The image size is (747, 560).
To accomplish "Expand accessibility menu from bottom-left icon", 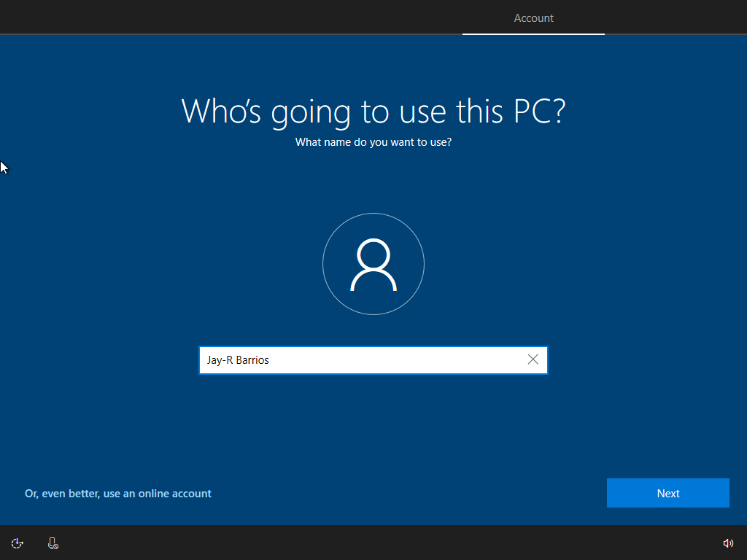I will 18,543.
